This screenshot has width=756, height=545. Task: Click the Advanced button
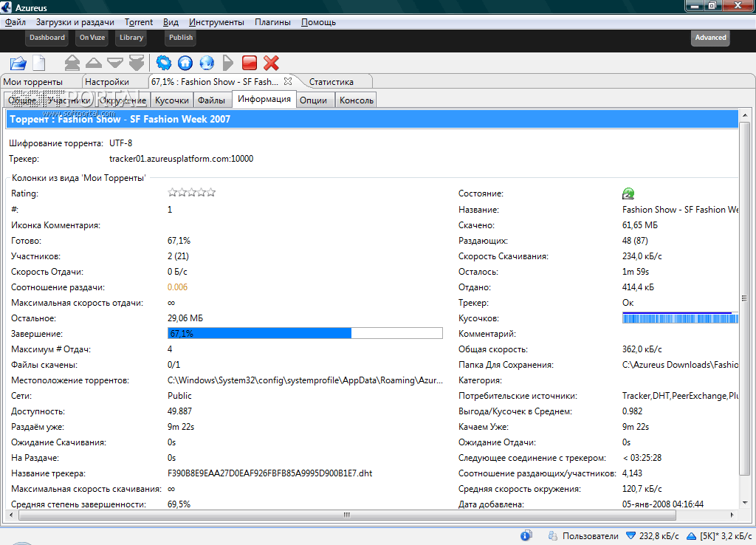point(710,38)
